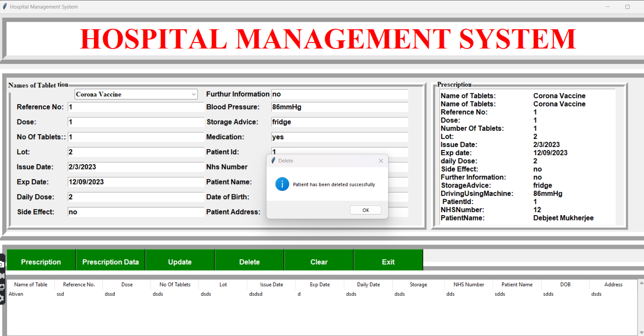Screen dimensions: 644x336
Task: Click the screen-share icon in the sidebar
Action: pyautogui.click(x=2, y=287)
